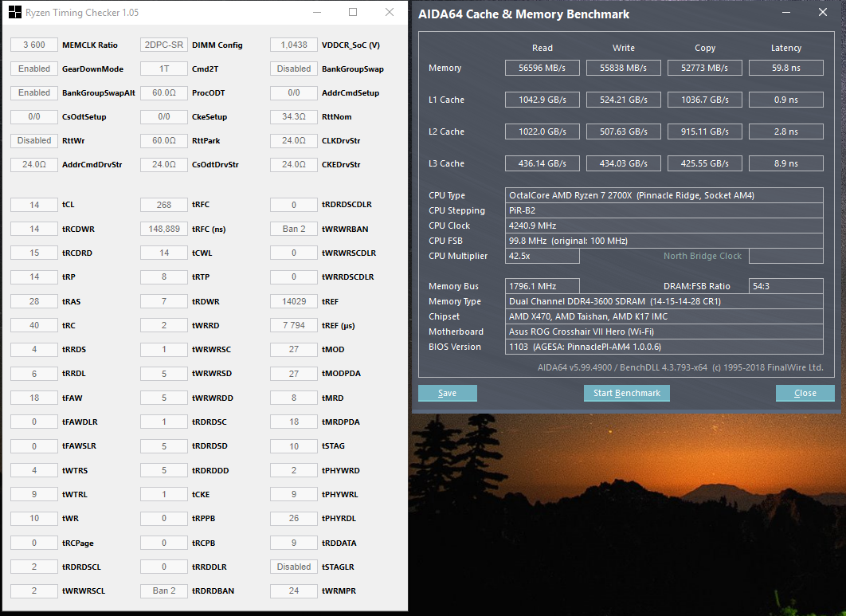Select the GearDownMode Enabled field

34,69
